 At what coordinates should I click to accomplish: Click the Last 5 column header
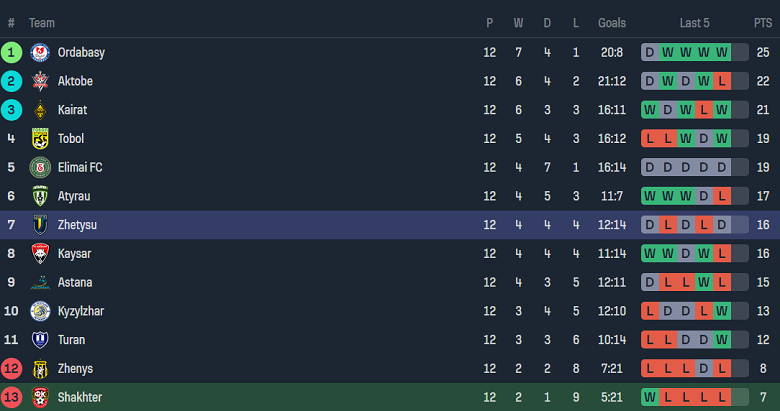click(694, 23)
